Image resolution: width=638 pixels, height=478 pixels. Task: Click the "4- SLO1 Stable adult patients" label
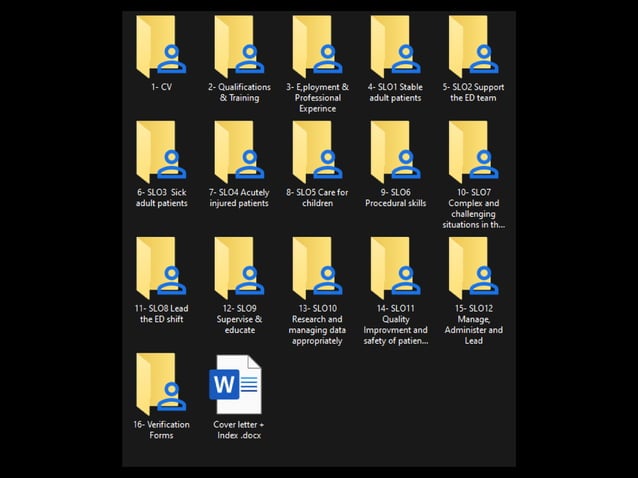pyautogui.click(x=395, y=92)
